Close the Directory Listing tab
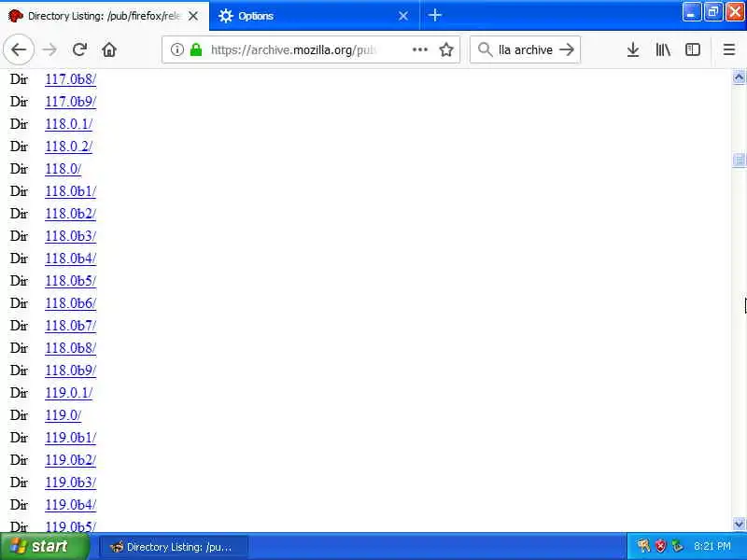 pos(193,16)
